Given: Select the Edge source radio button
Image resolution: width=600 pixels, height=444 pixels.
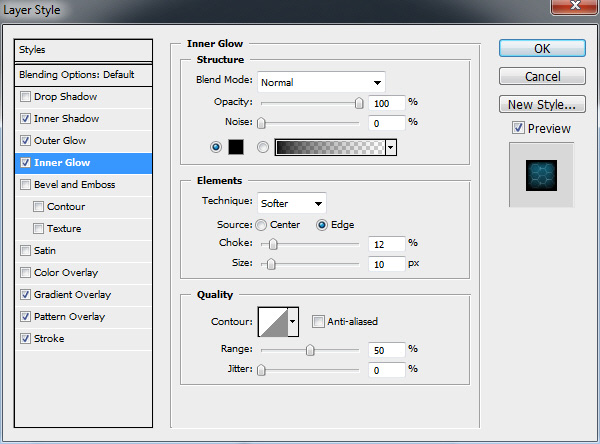Looking at the screenshot, I should [x=322, y=225].
